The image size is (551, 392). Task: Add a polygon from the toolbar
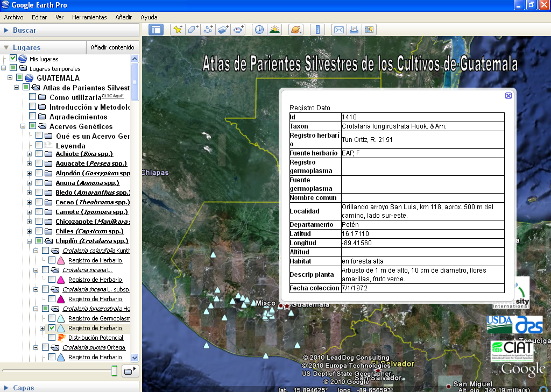click(193, 30)
